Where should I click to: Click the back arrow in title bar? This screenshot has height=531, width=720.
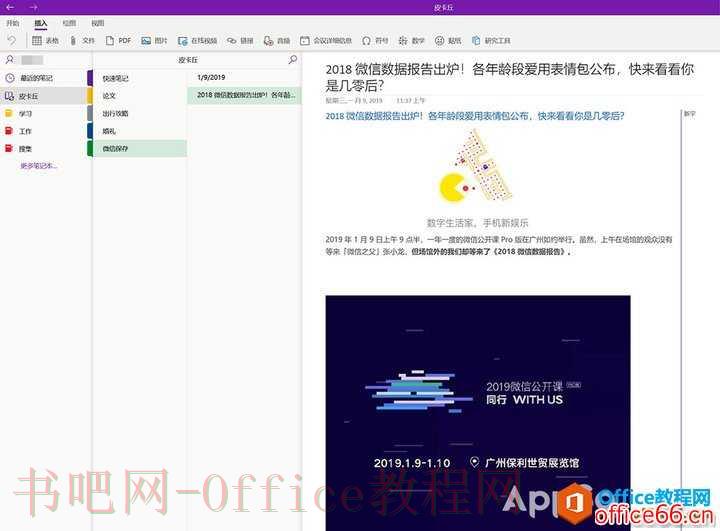pyautogui.click(x=10, y=7)
